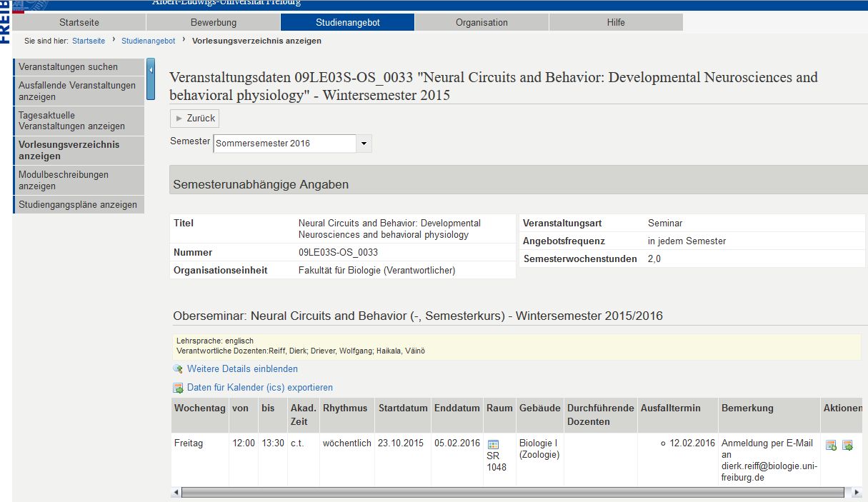The width and height of the screenshot is (868, 502).
Task: Click the room calendar icon above SR 1048
Action: (493, 445)
